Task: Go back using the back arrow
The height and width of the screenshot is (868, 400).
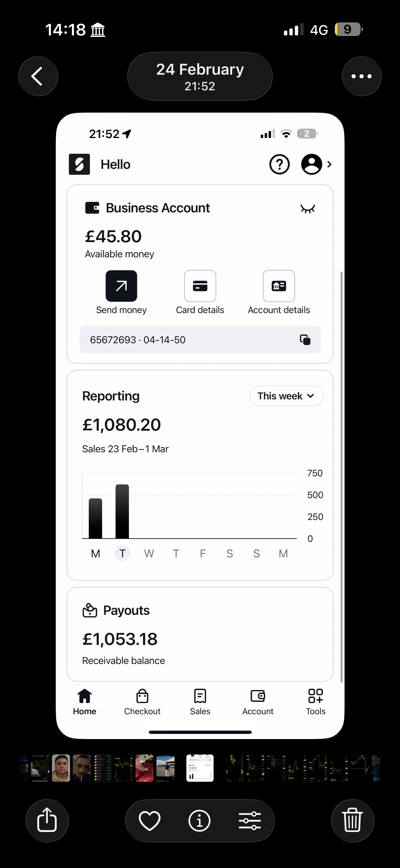Action: click(x=38, y=77)
